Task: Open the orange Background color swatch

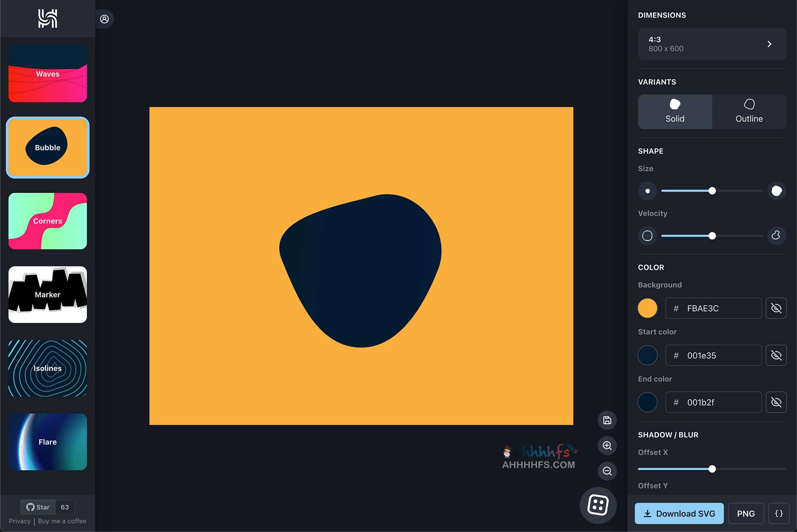Action: (x=648, y=308)
